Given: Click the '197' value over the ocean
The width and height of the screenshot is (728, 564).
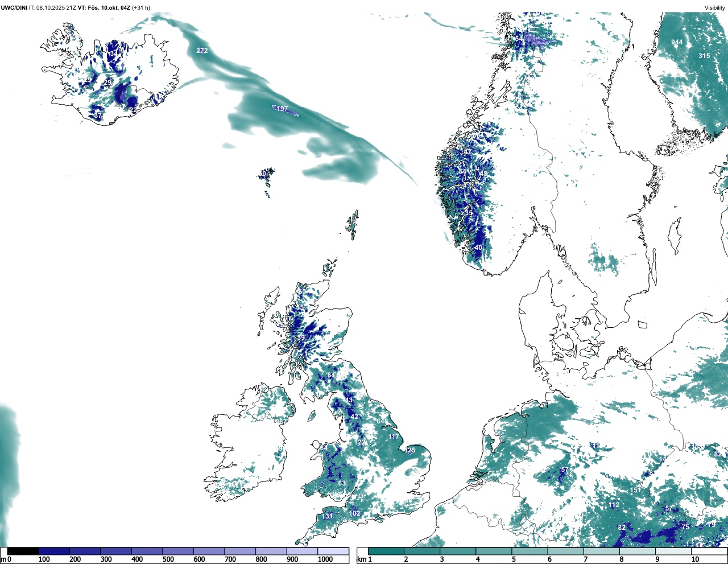Looking at the screenshot, I should click(x=282, y=109).
